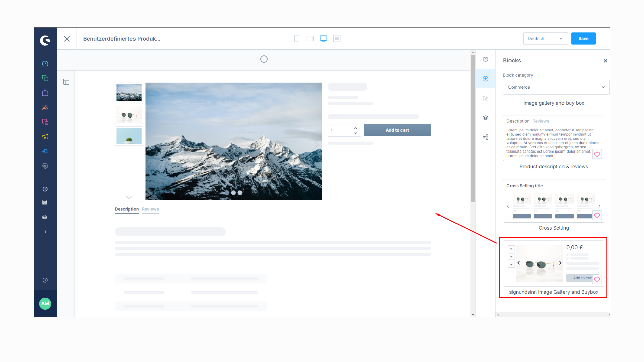Image resolution: width=644 pixels, height=362 pixels.
Task: Select the pages/content tree icon
Action: 66,82
